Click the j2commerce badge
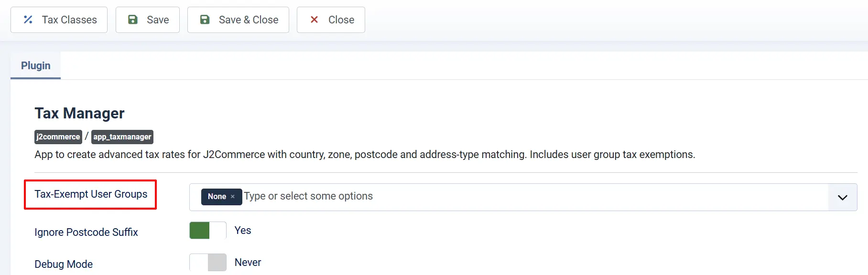This screenshot has width=868, height=275. tap(58, 137)
